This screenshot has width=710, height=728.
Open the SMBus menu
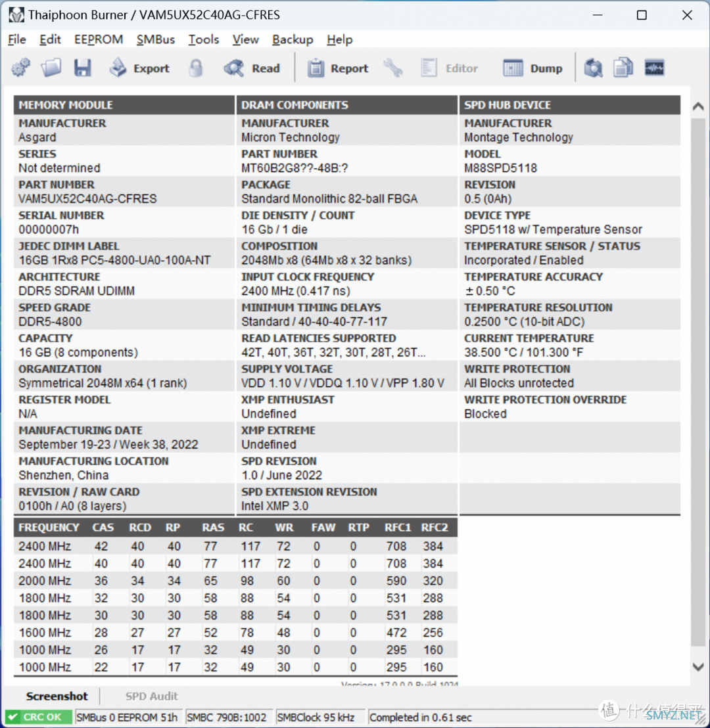[156, 39]
